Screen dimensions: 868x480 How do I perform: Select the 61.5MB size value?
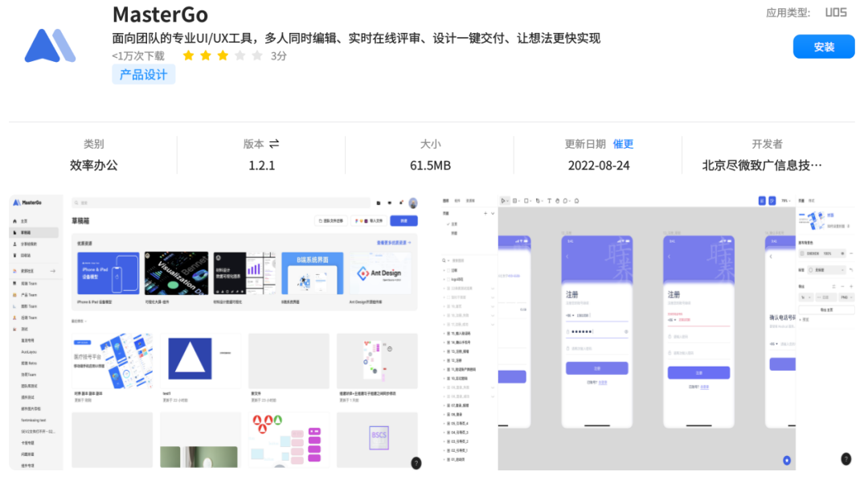click(x=430, y=166)
